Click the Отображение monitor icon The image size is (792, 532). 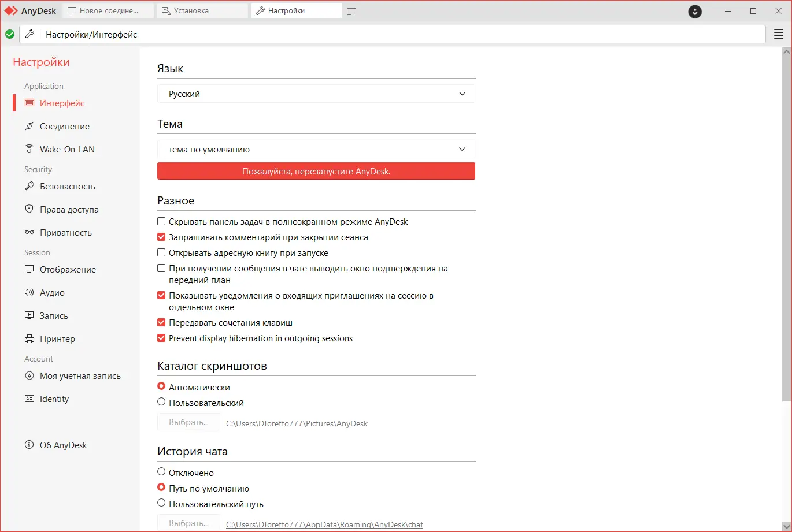pyautogui.click(x=29, y=270)
